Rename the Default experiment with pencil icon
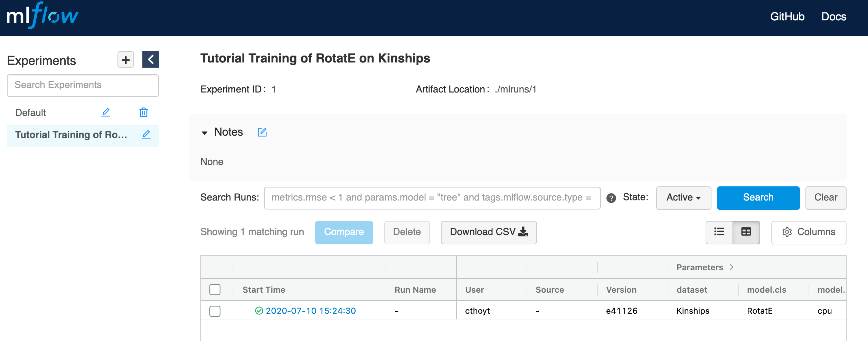868x341 pixels. pyautogui.click(x=106, y=113)
